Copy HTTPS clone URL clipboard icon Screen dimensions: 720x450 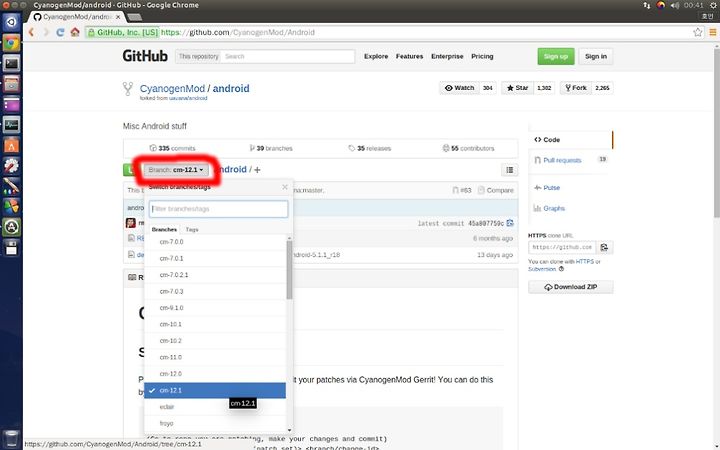click(x=604, y=247)
